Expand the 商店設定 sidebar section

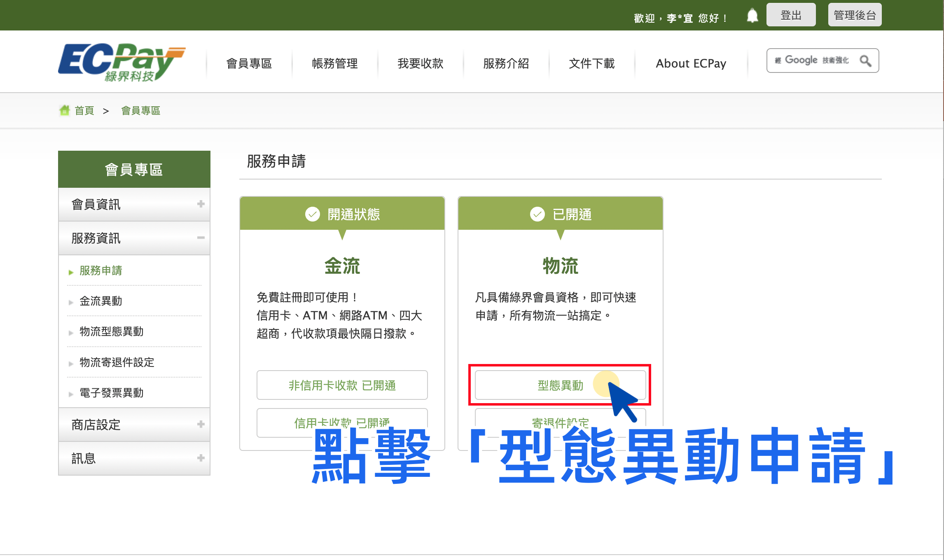pyautogui.click(x=201, y=425)
